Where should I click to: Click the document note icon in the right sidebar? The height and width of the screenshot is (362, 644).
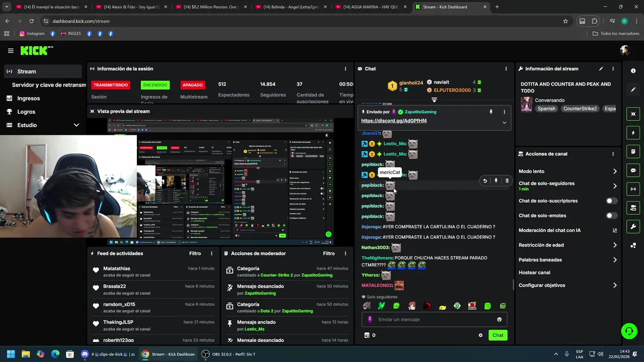[x=633, y=151]
